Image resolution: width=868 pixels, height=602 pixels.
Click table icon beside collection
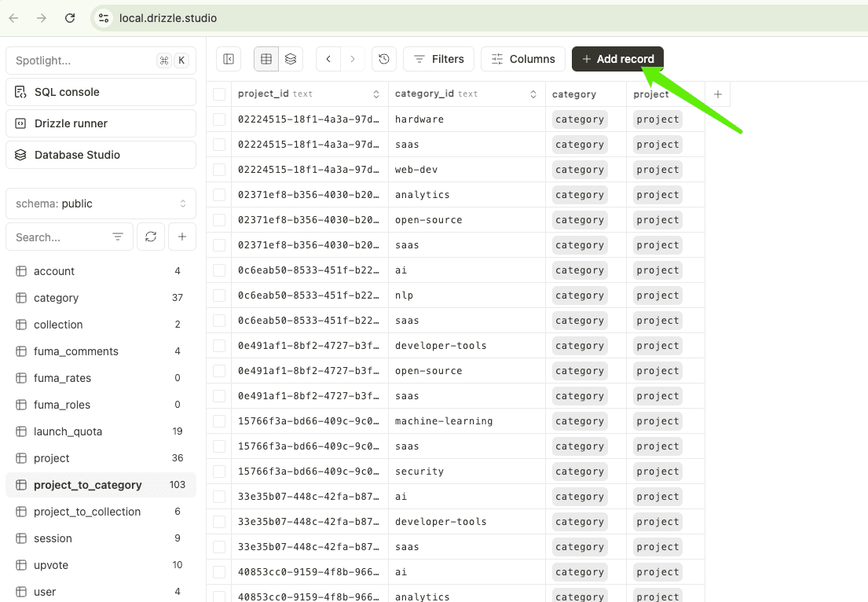[21, 325]
